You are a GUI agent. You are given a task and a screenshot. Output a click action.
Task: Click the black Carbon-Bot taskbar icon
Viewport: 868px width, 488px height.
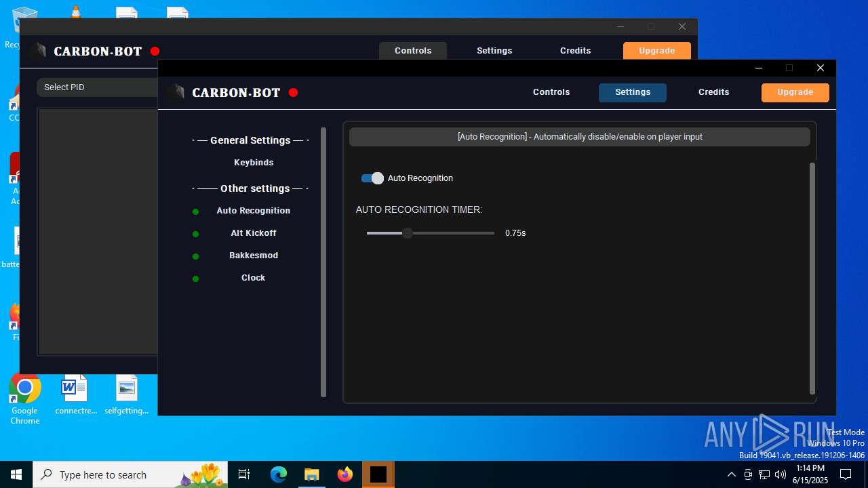coord(378,474)
